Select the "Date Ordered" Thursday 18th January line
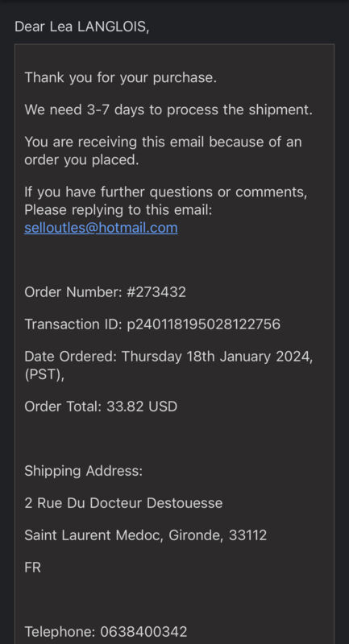The image size is (349, 644). [168, 357]
